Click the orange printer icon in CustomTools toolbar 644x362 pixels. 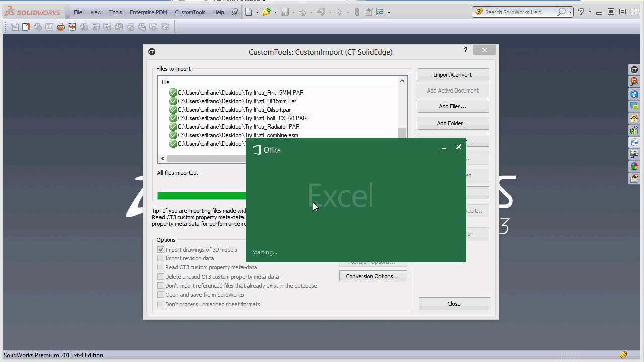click(x=61, y=27)
